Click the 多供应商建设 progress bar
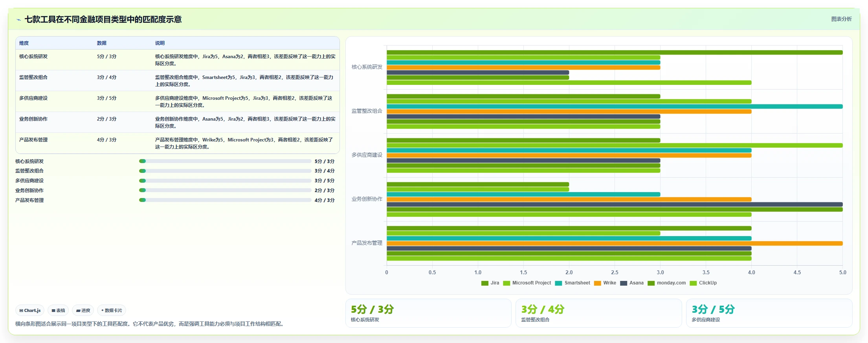 point(225,181)
